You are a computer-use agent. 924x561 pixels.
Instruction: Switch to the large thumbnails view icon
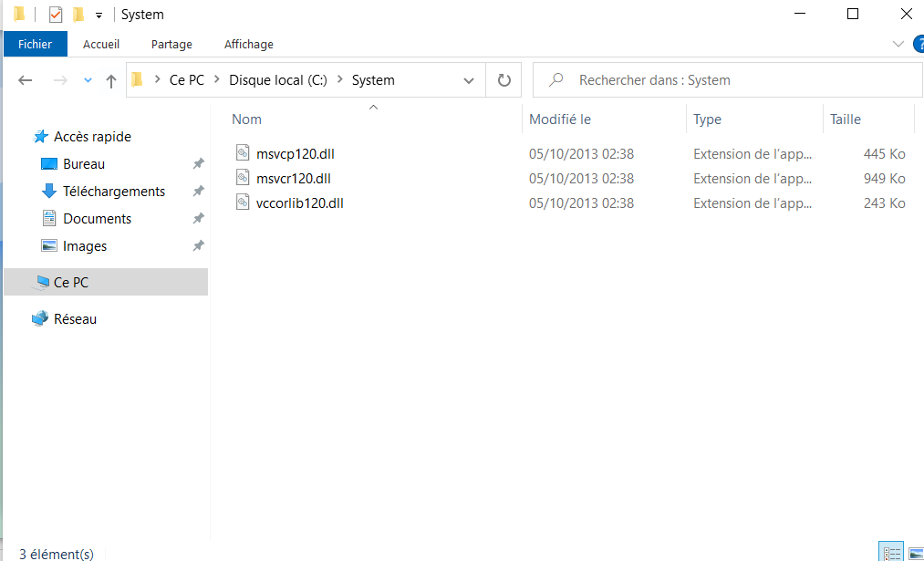tap(915, 552)
